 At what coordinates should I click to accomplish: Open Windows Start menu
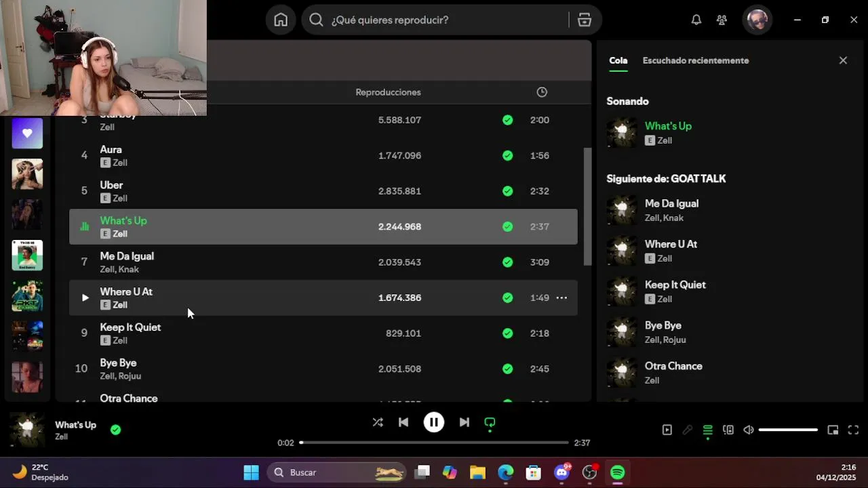tap(251, 472)
